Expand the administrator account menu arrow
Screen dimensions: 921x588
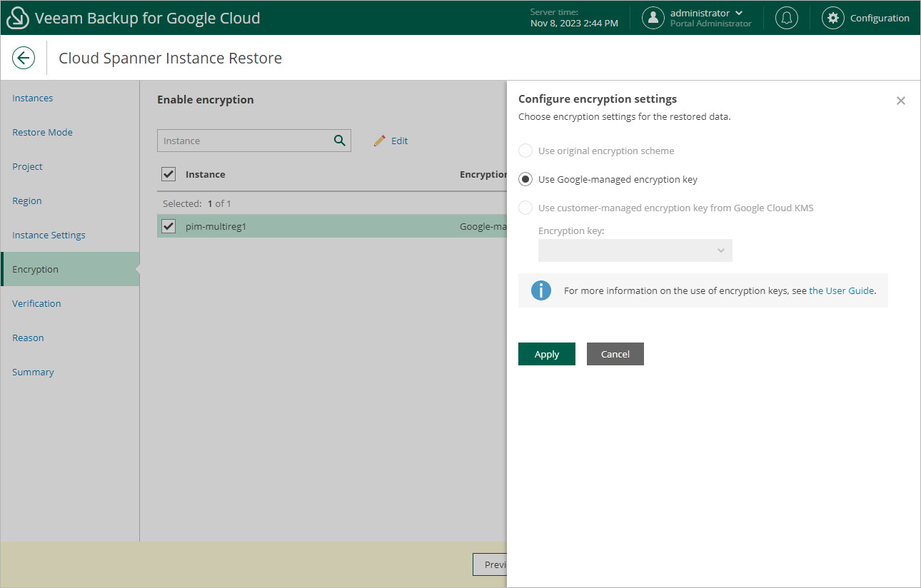pyautogui.click(x=739, y=13)
